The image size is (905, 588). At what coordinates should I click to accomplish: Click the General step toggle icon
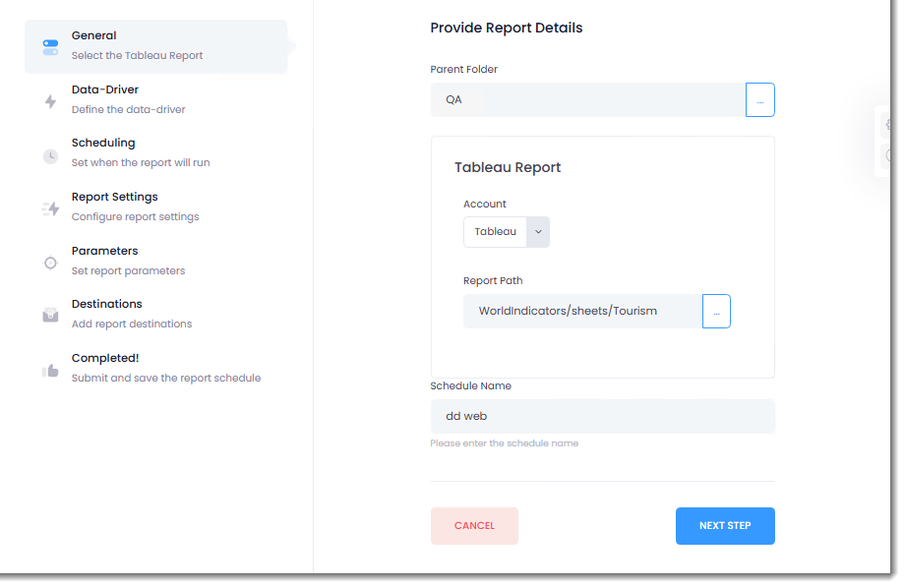51,46
